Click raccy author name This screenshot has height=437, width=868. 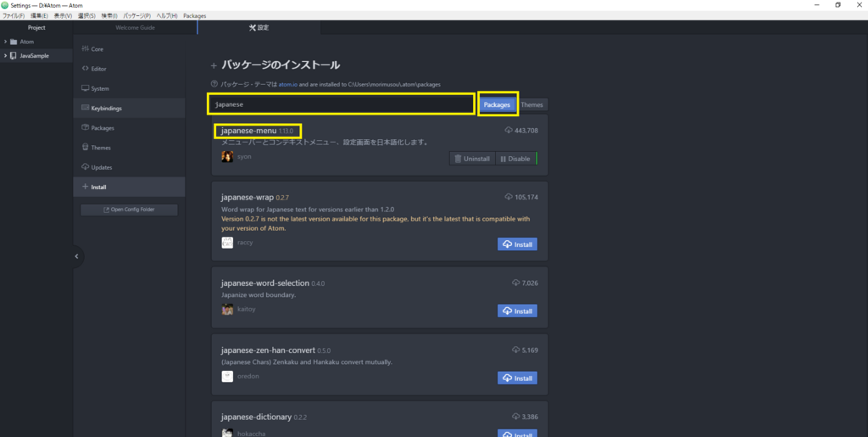pyautogui.click(x=245, y=243)
